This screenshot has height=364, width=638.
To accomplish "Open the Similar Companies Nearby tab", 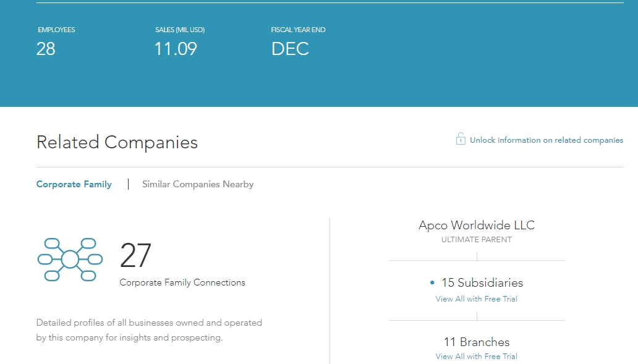I will click(x=198, y=184).
